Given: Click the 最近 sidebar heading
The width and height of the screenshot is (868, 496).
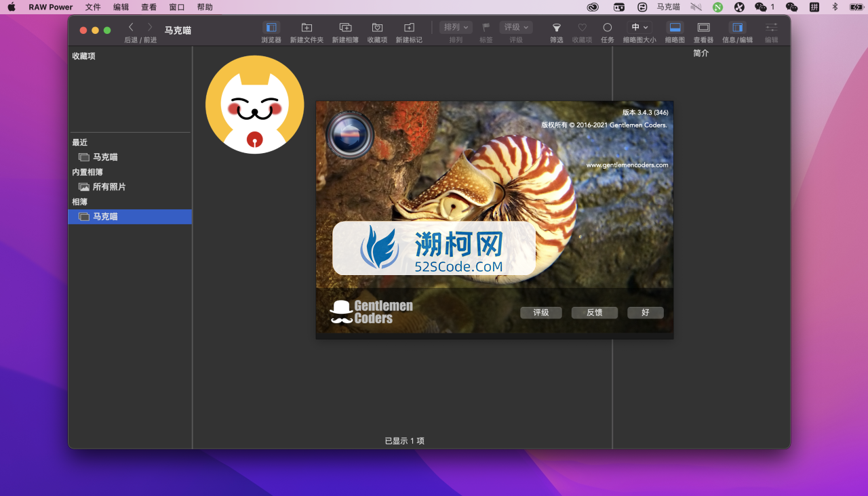Looking at the screenshot, I should 80,142.
